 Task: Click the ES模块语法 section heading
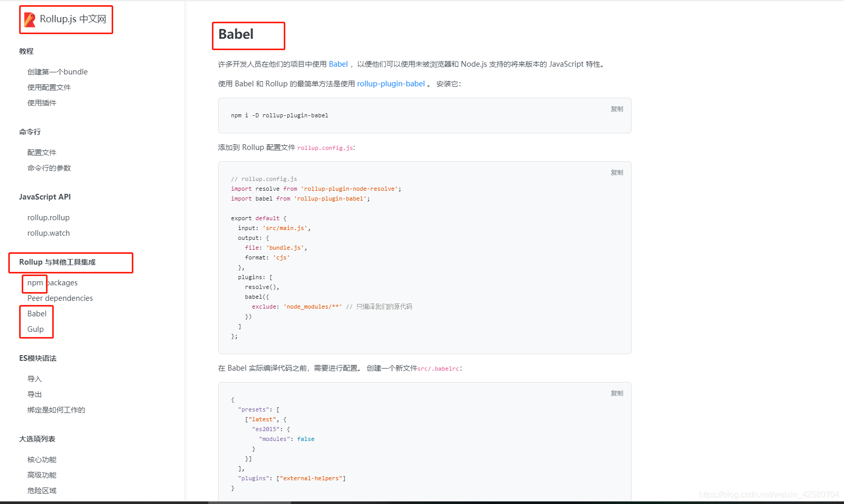(x=38, y=358)
